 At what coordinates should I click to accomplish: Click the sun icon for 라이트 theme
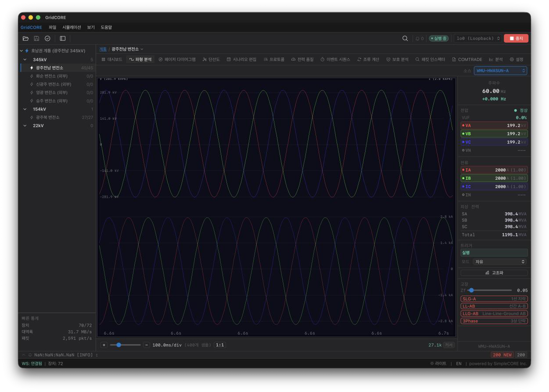pos(432,364)
